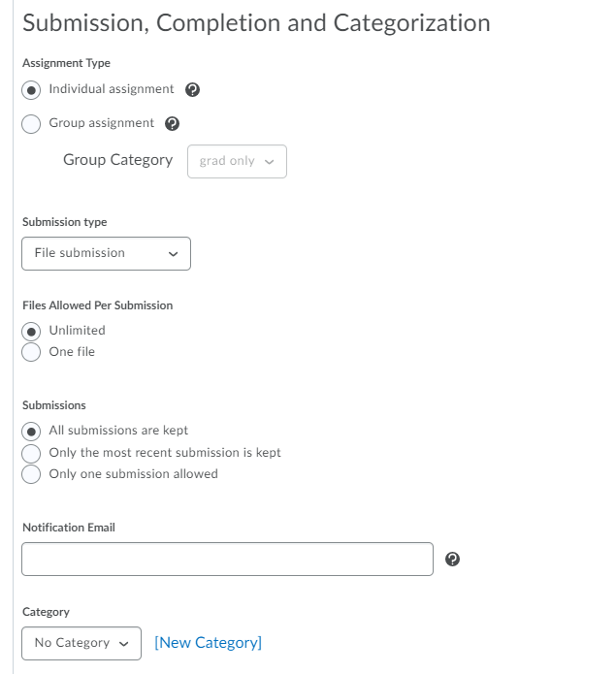Open the Group Category dropdown
The height and width of the screenshot is (674, 616).
[237, 161]
